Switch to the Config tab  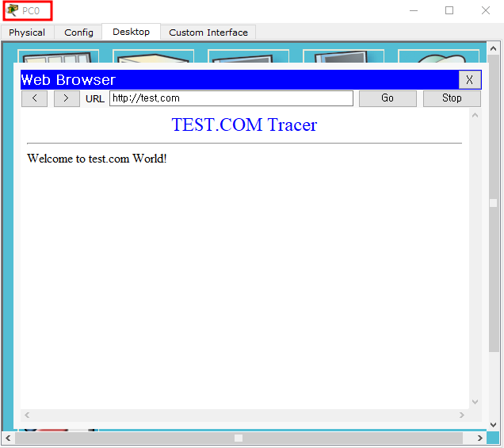78,33
